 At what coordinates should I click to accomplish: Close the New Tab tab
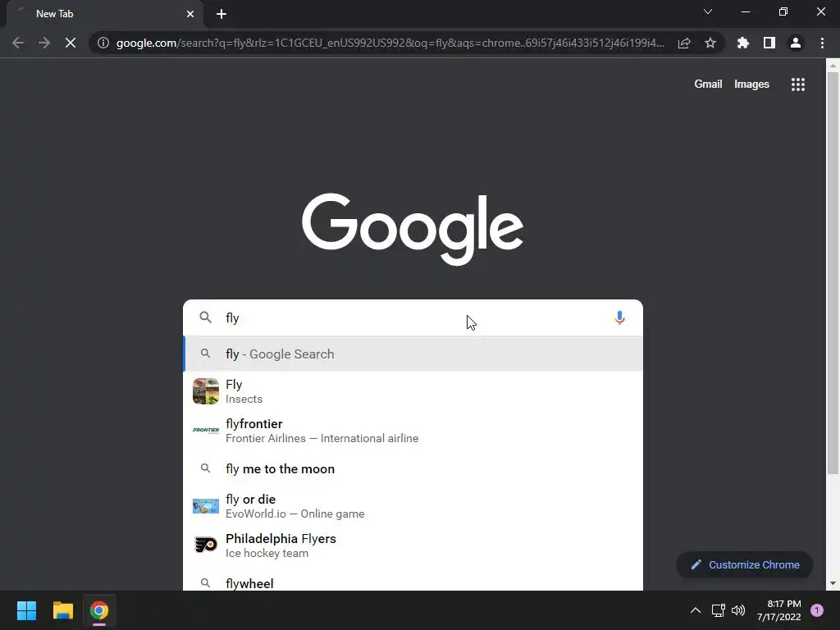click(190, 14)
